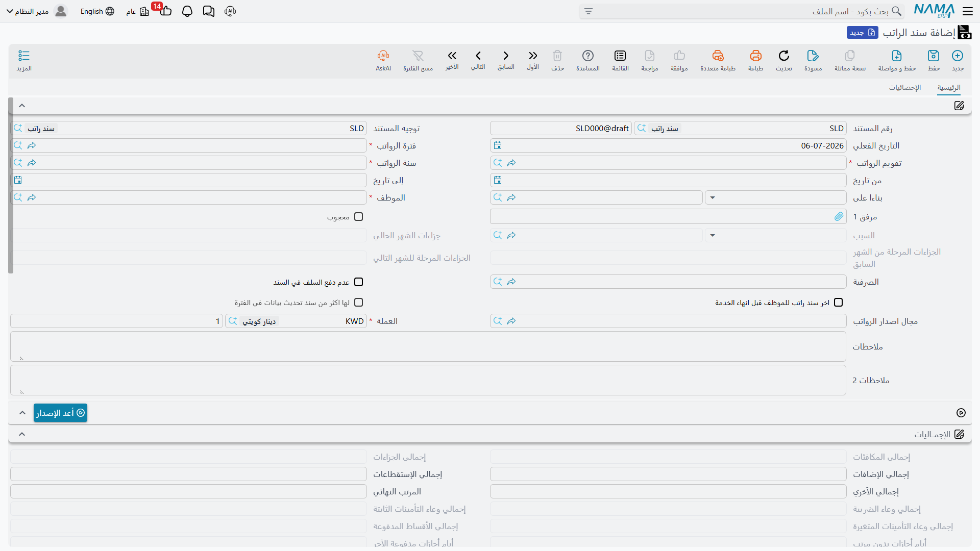Viewport: 980px width, 551px height.
Task: Open مدير النظام user menu
Action: (36, 11)
